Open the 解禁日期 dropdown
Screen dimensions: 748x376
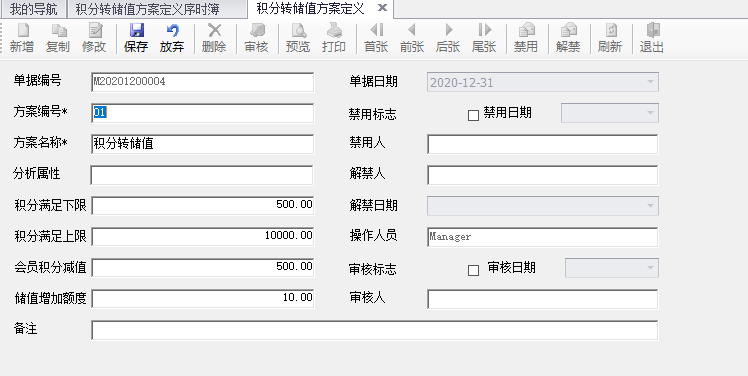pos(650,206)
